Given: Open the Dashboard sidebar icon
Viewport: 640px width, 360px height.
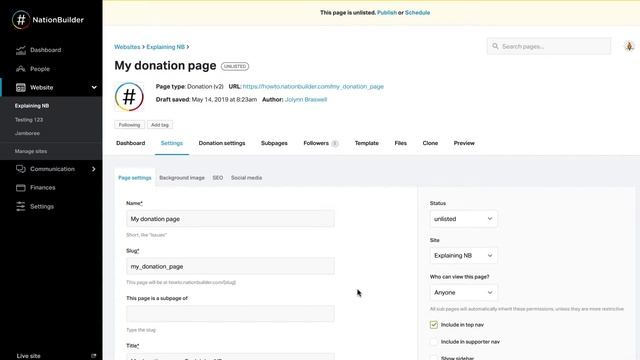Looking at the screenshot, I should click(21, 50).
